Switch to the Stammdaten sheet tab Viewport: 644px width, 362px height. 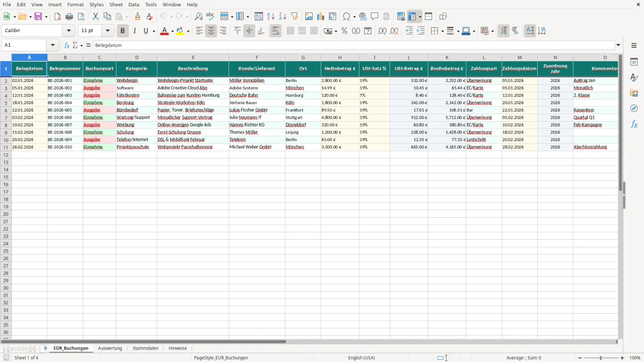145,348
